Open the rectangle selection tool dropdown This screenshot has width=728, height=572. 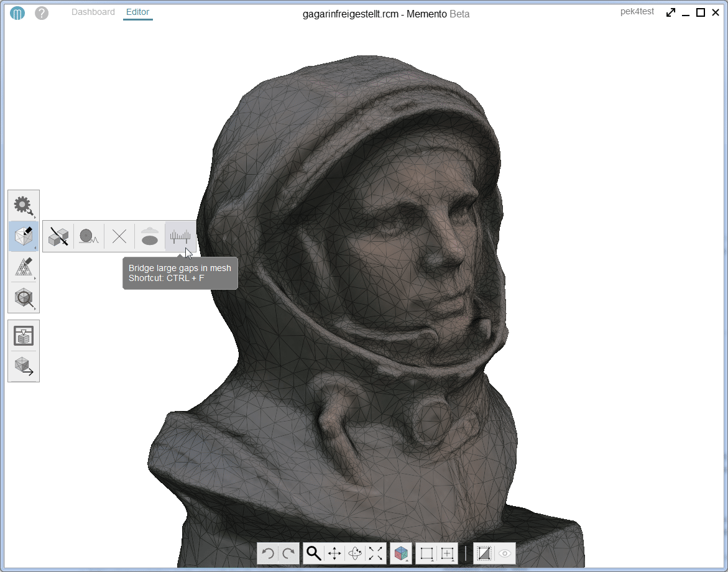tap(426, 553)
